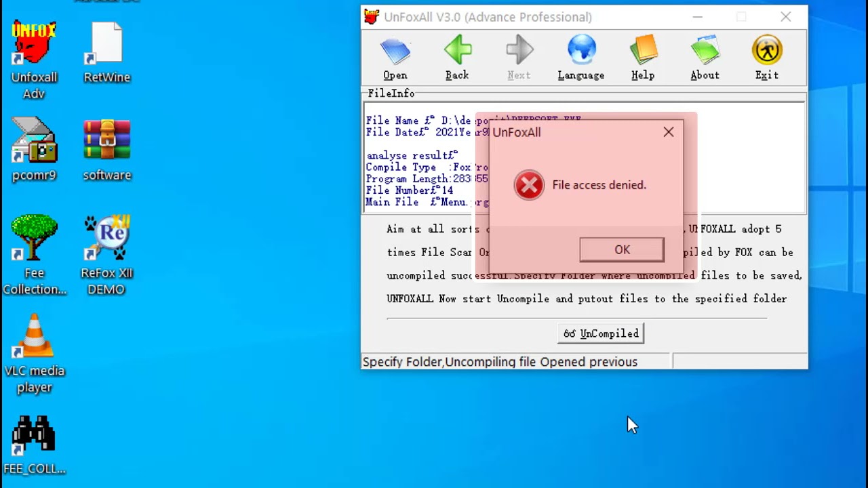Start the UnCompiled button

coord(601,333)
